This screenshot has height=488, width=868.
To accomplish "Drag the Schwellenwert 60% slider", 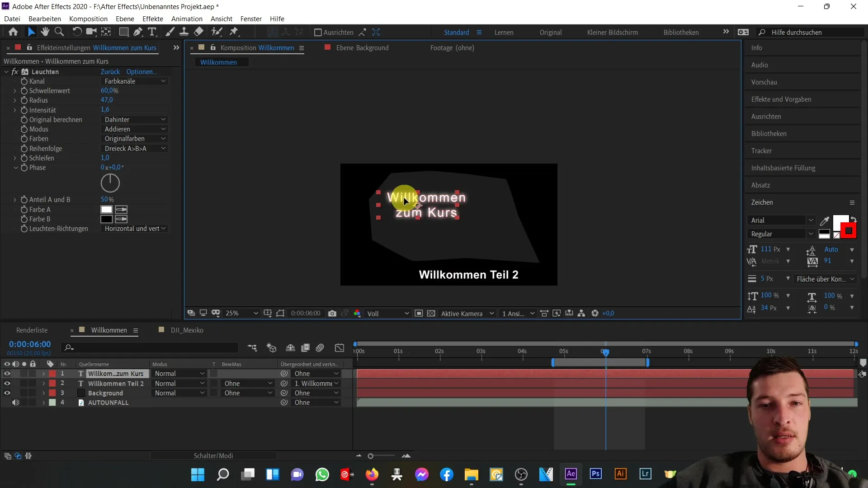I will pyautogui.click(x=108, y=90).
